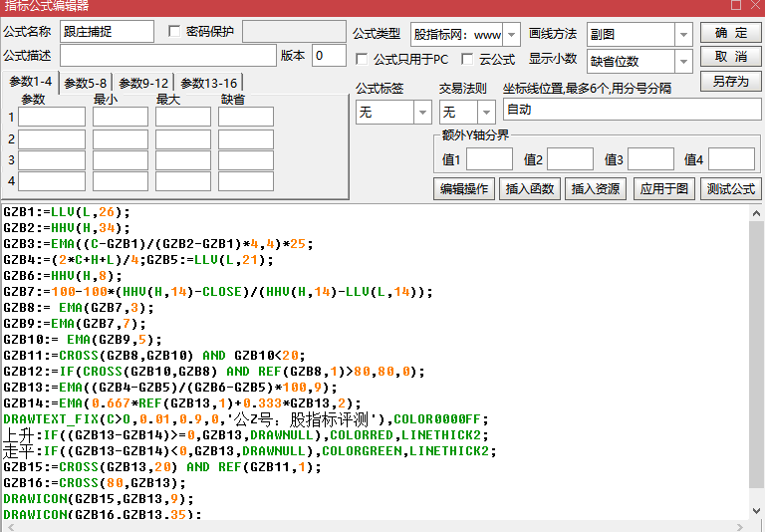Expand the 公式标签 dropdown
The image size is (765, 532).
(x=422, y=113)
